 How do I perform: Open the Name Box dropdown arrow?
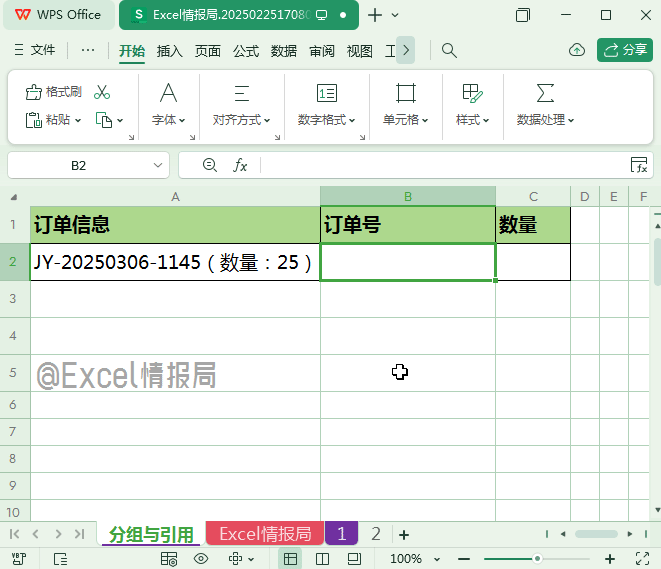click(x=158, y=165)
